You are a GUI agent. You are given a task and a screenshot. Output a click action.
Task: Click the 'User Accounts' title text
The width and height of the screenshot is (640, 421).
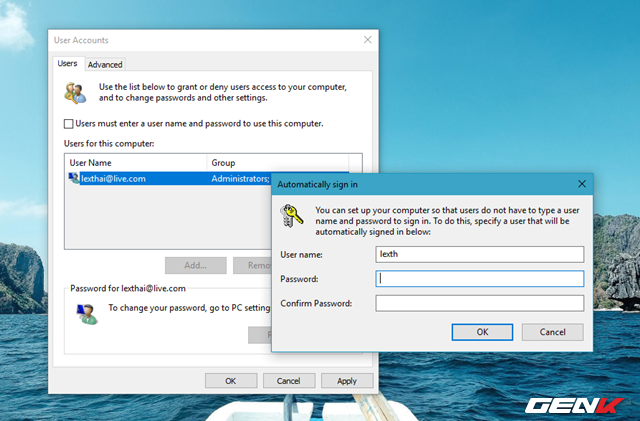pos(81,40)
